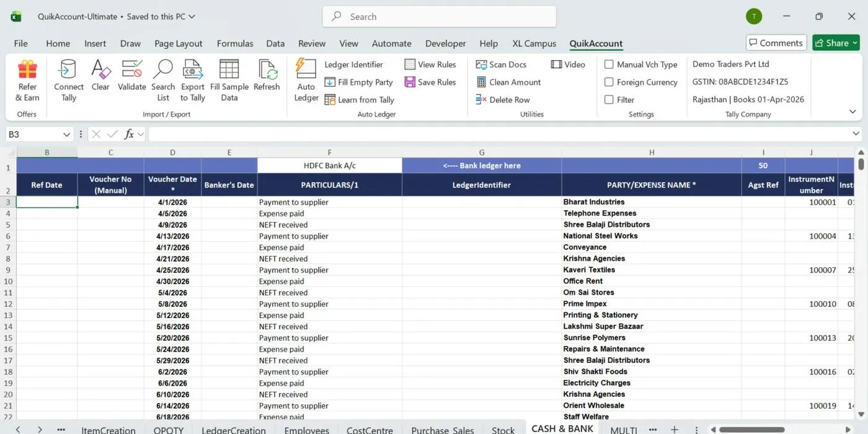
Task: Open the Refer & Earn offer
Action: [27, 81]
